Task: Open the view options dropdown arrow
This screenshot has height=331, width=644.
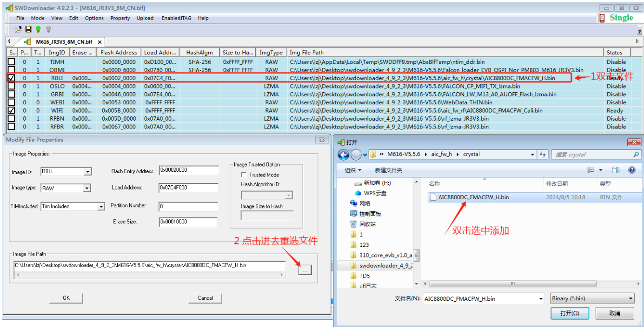Action: click(x=601, y=170)
